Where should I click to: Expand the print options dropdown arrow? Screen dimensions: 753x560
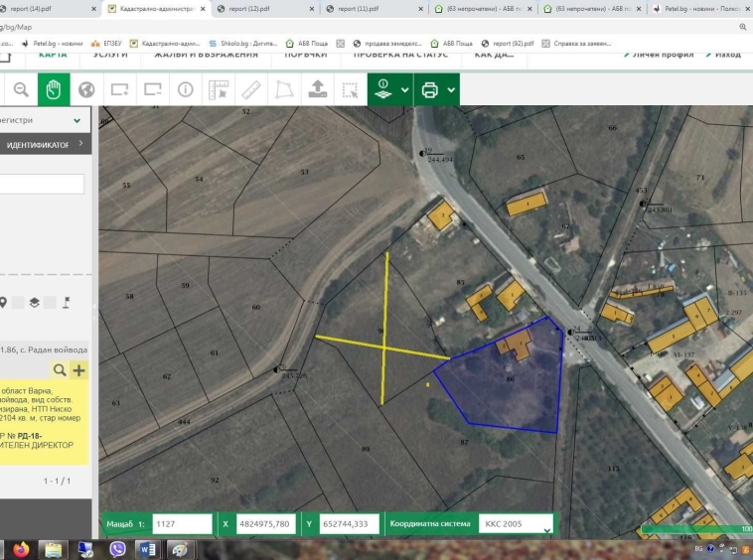(451, 89)
